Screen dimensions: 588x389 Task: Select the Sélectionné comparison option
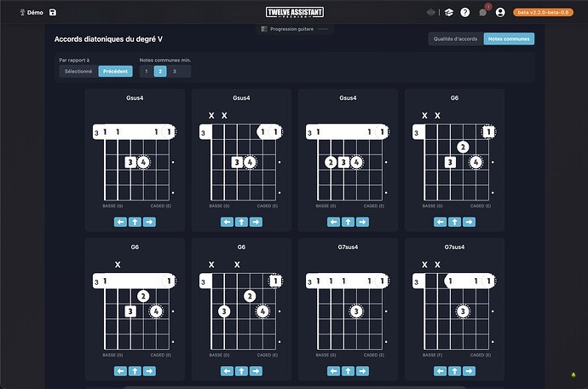tap(78, 72)
